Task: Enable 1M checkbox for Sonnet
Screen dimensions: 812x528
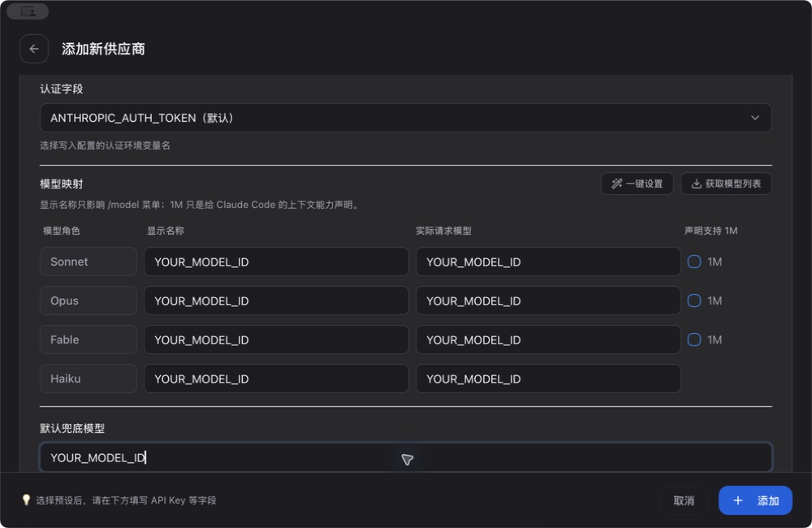Action: tap(694, 262)
